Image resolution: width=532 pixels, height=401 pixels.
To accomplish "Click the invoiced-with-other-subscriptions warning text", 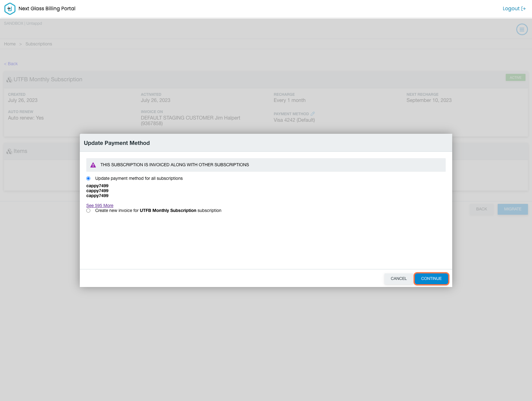I will 174,165.
